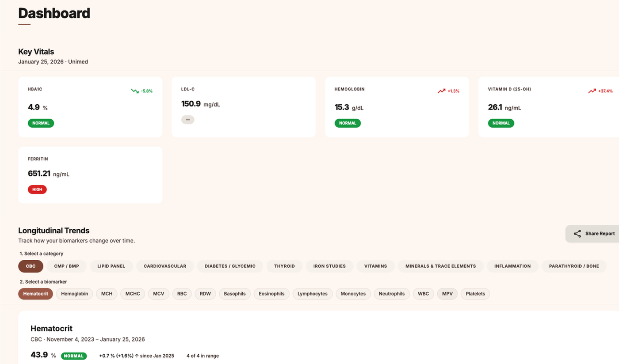Click the dash badge on LDL-C card
Screen dimensions: 619x364
click(187, 120)
